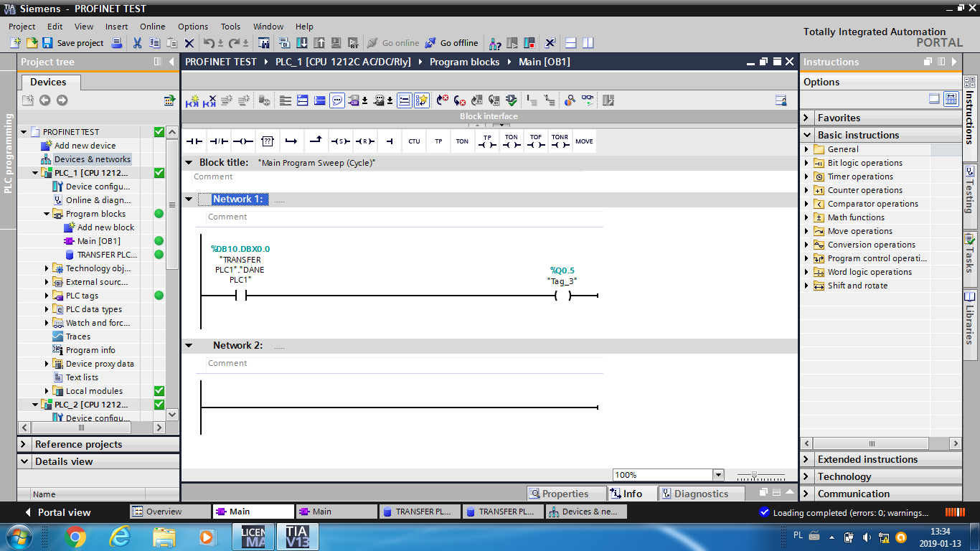Open the Options menu

[193, 27]
